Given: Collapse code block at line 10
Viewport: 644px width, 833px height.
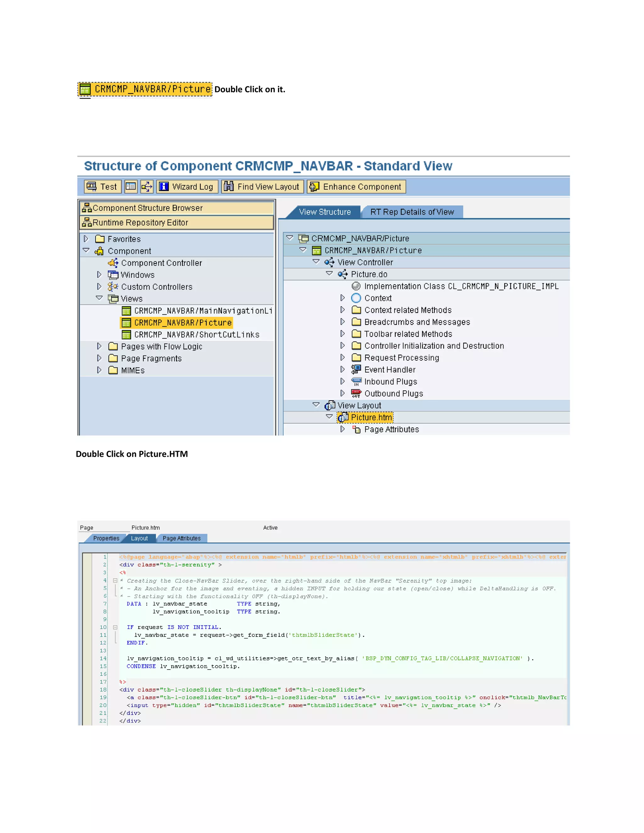Looking at the screenshot, I should [x=115, y=627].
